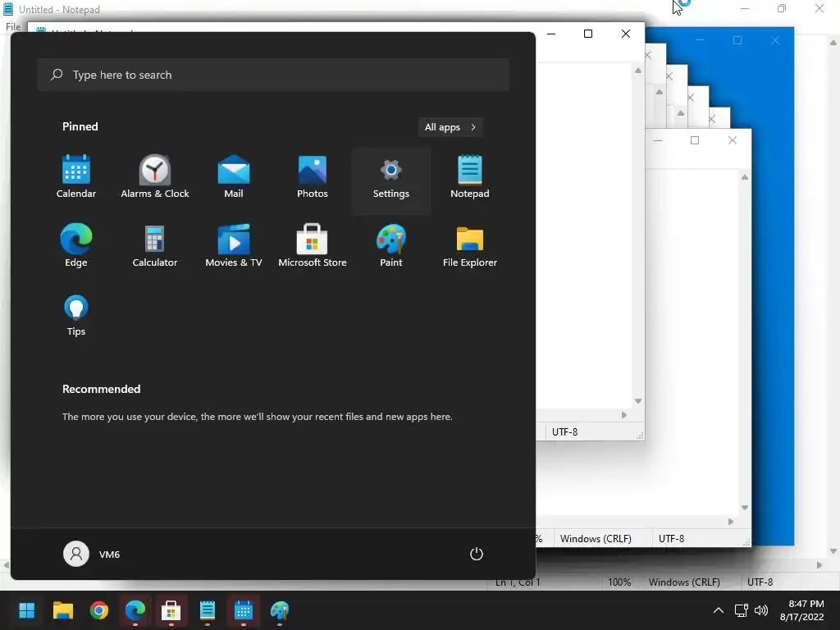The width and height of the screenshot is (840, 630).
Task: Click the 100% zoom status in bottom Notepad
Action: [x=619, y=582]
